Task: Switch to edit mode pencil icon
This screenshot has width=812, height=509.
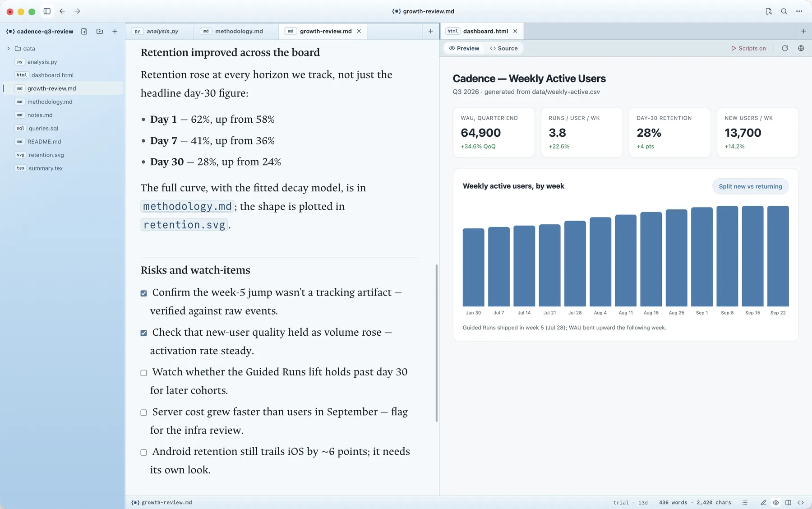Action: pos(763,502)
